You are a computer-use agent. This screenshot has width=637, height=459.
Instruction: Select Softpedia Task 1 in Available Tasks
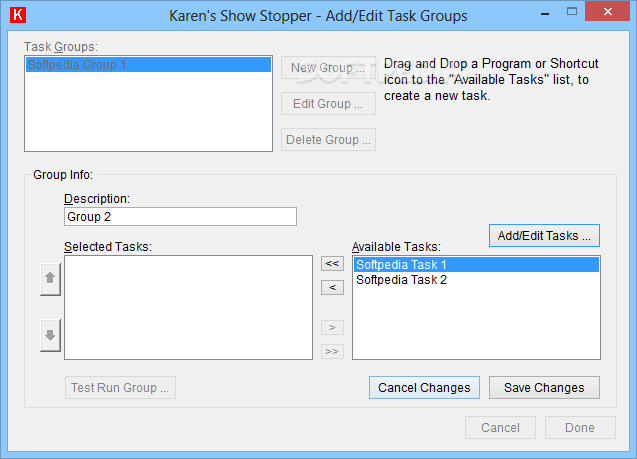(x=476, y=264)
